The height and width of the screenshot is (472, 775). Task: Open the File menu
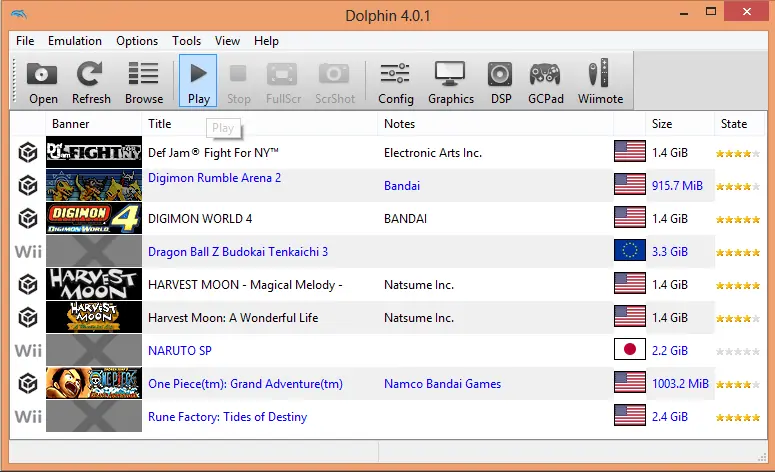coord(25,41)
